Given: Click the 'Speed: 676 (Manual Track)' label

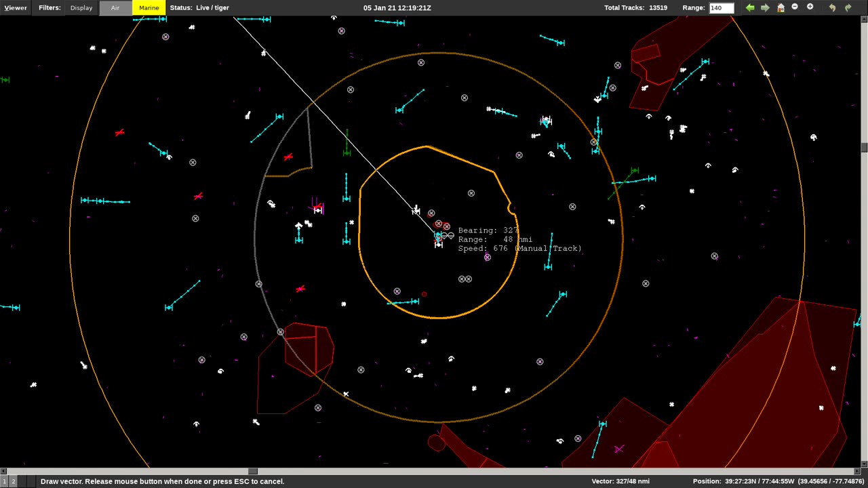Looking at the screenshot, I should (520, 248).
